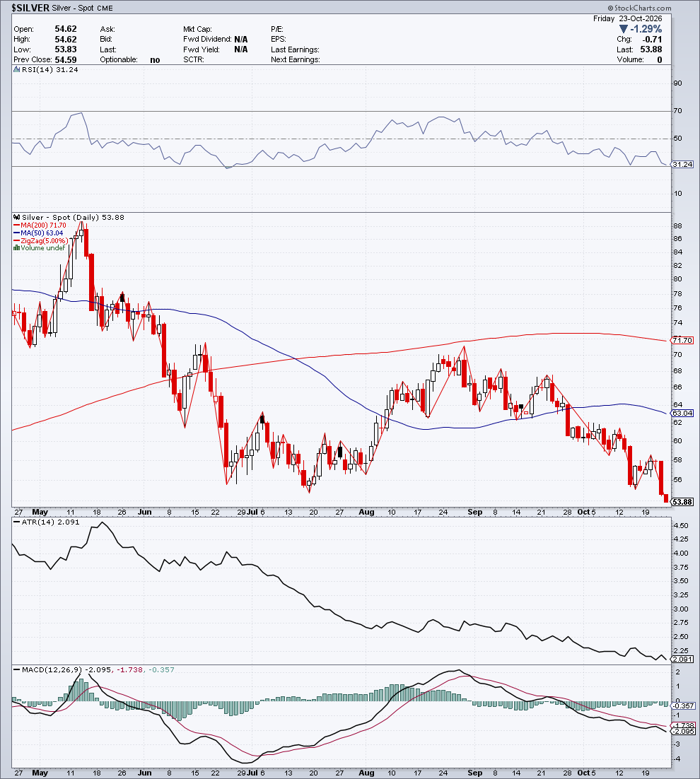Viewport: 700px width, 779px height.
Task: Click the 'May' label below the MACD panel
Action: 40,773
